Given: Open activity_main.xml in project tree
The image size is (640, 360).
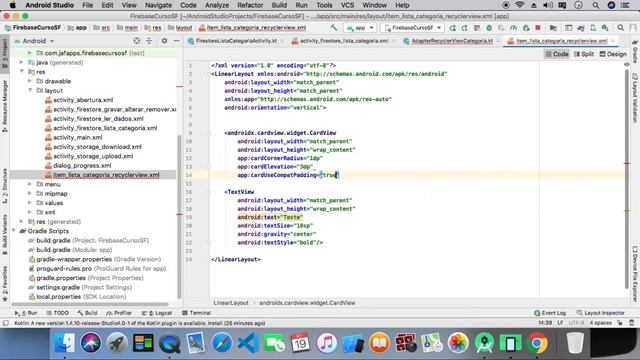Looking at the screenshot, I should click(78, 137).
